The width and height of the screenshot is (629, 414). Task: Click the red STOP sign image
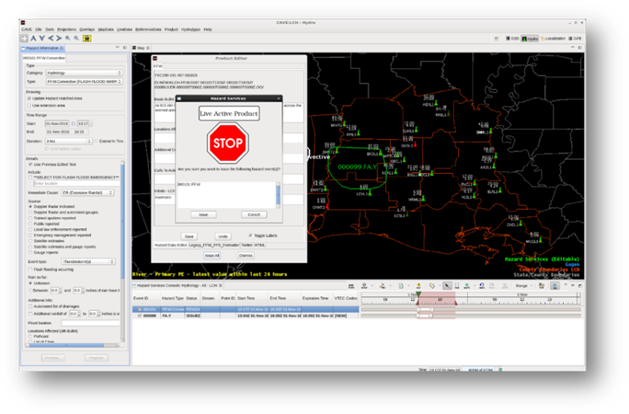click(228, 143)
